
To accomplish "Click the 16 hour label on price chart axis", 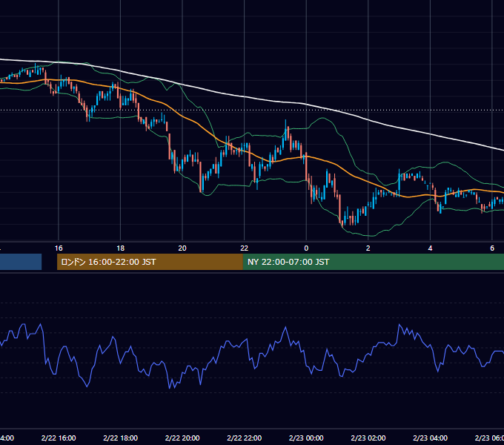I will [59, 248].
